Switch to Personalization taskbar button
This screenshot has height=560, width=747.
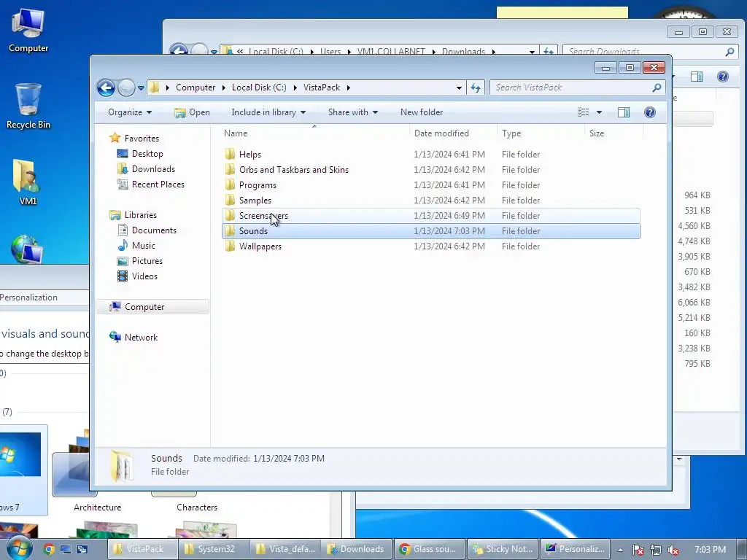point(575,549)
